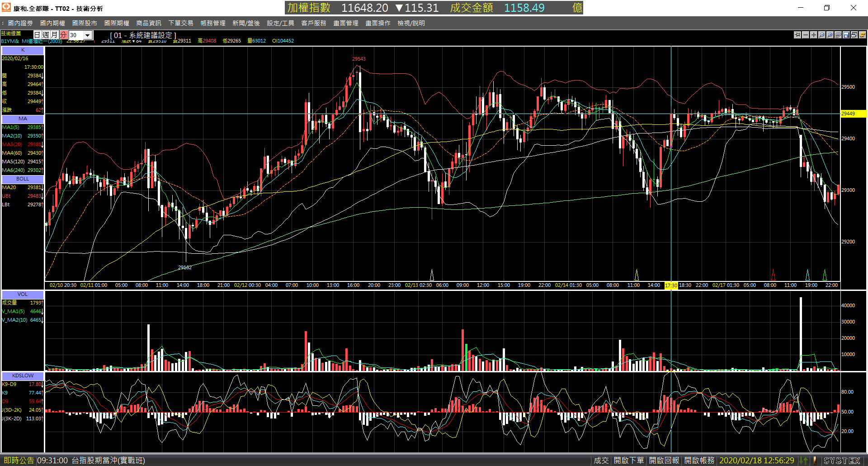868x466 pixels.
Task: Zoom out with the magnifier minus icon
Action: [821, 35]
